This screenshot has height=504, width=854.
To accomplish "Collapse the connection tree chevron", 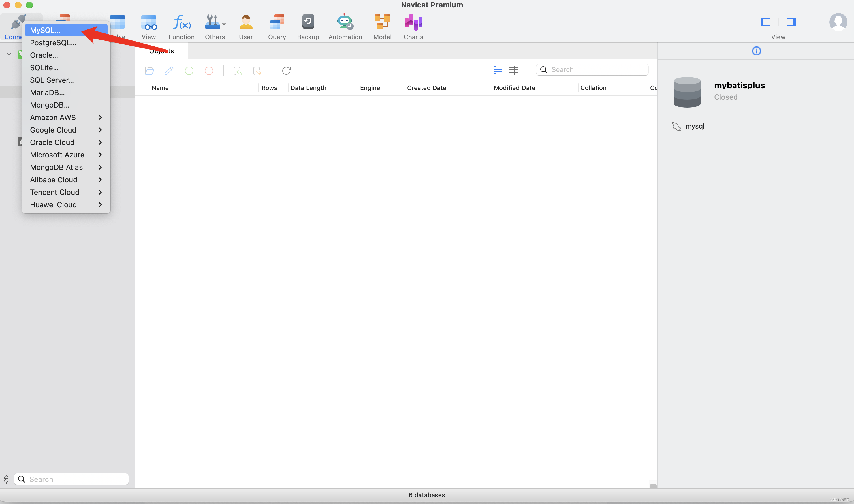I will tap(9, 54).
